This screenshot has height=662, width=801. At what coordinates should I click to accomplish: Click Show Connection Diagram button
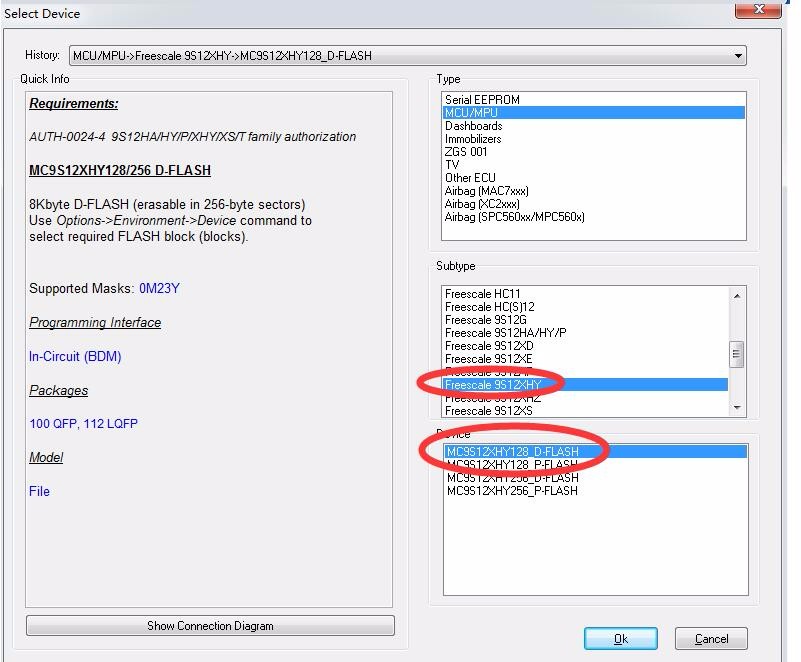click(210, 626)
